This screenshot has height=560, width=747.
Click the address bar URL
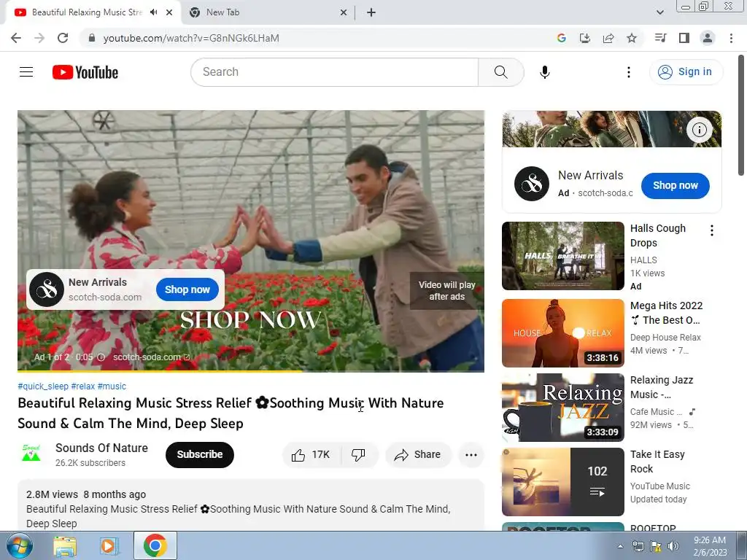191,38
